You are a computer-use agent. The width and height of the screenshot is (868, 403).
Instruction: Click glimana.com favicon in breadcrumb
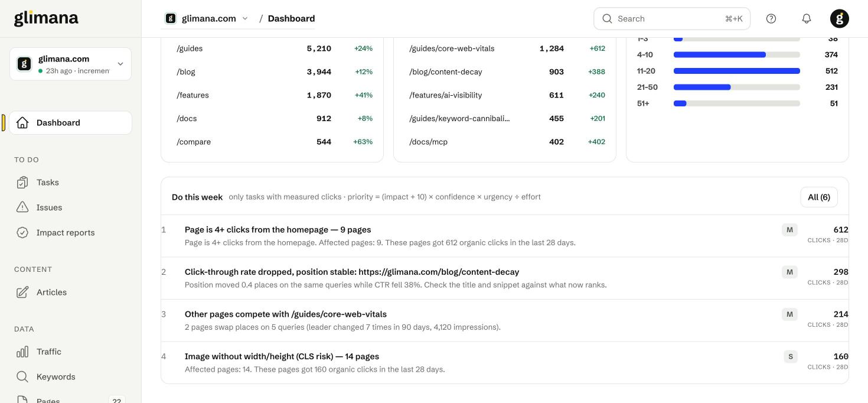(x=171, y=18)
